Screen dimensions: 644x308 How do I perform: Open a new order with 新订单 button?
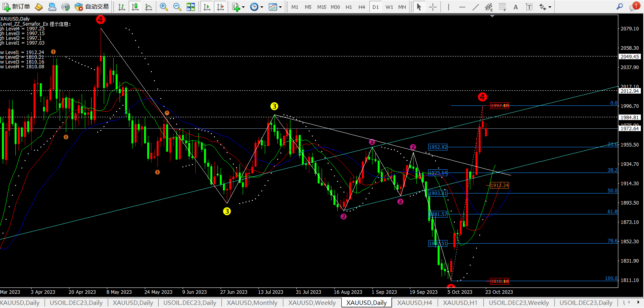click(x=16, y=7)
